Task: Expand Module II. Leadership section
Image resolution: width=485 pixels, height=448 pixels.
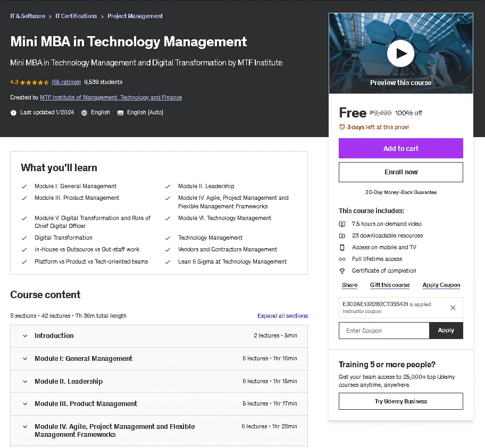Action: (x=159, y=382)
